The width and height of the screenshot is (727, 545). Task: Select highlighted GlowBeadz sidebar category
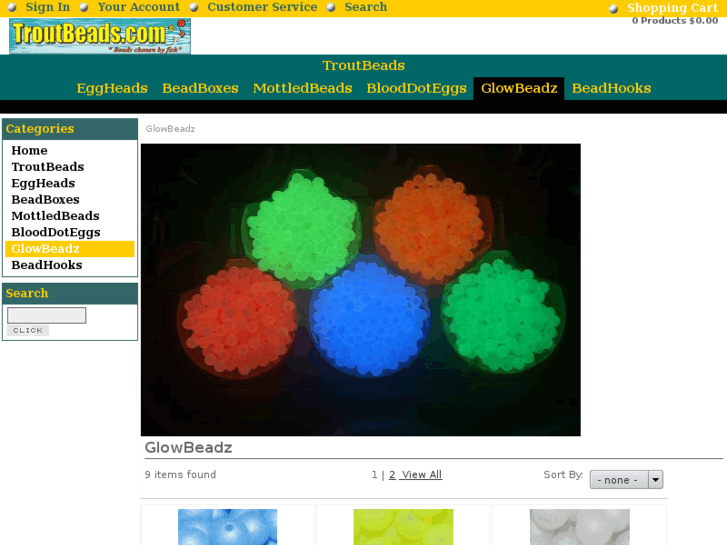(70, 249)
